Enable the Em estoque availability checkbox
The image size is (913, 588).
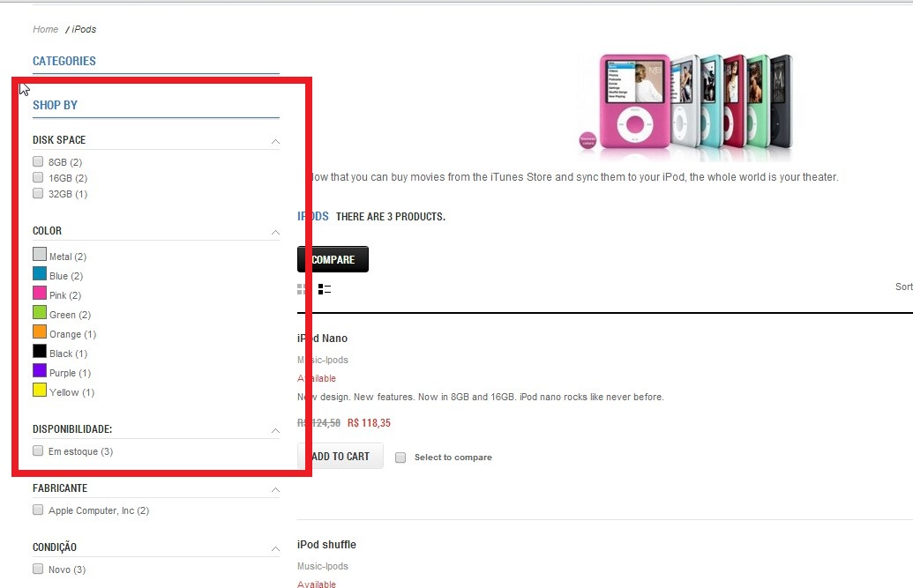click(38, 450)
